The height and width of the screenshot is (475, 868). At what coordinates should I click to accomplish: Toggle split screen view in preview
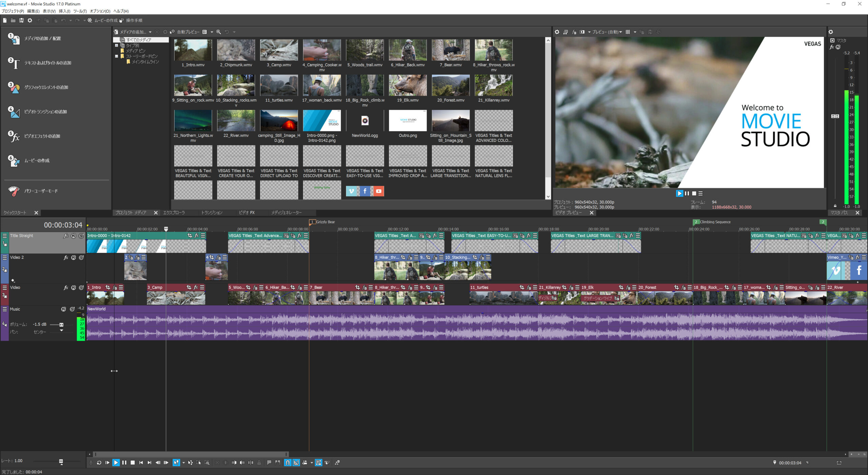pyautogui.click(x=582, y=32)
